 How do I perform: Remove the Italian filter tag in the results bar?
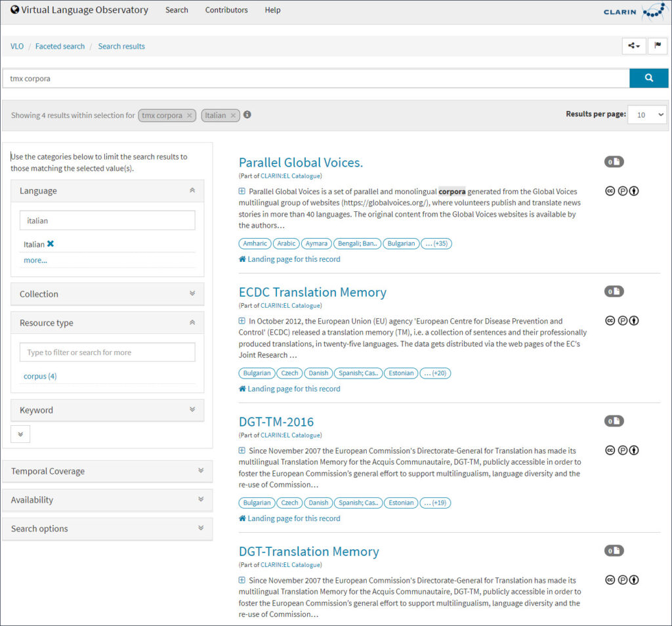(233, 115)
